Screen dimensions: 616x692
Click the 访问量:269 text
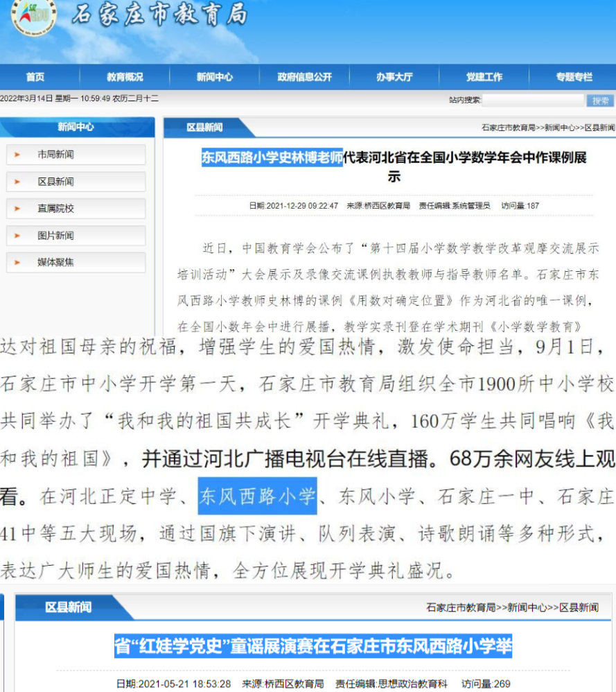(486, 684)
